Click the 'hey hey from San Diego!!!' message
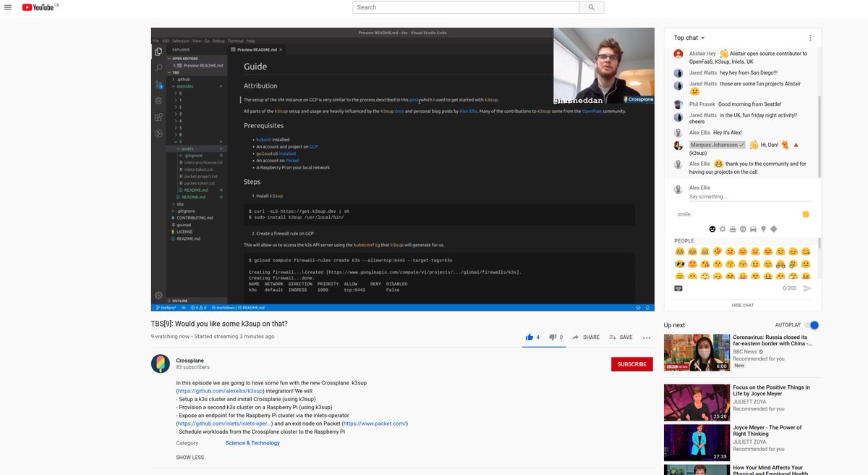868x475 pixels. tap(749, 73)
